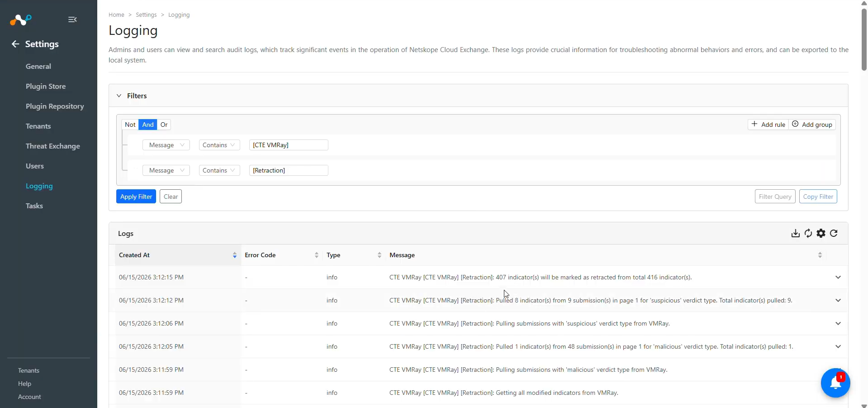Viewport: 868px width, 408px height.
Task: Click the [CTE VMRay] filter value field
Action: click(289, 145)
